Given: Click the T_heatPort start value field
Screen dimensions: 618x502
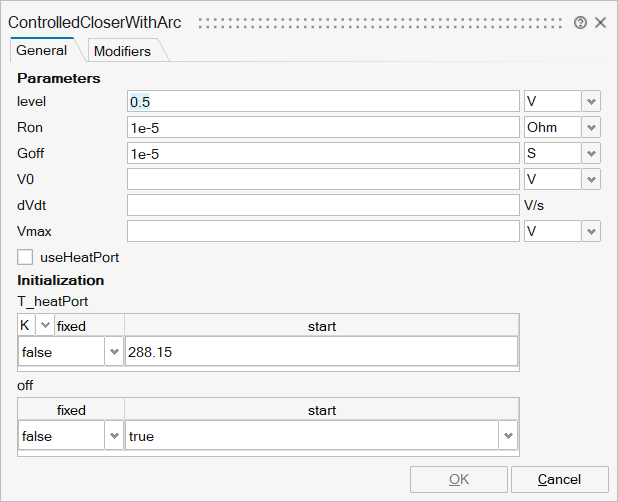Looking at the screenshot, I should (321, 352).
